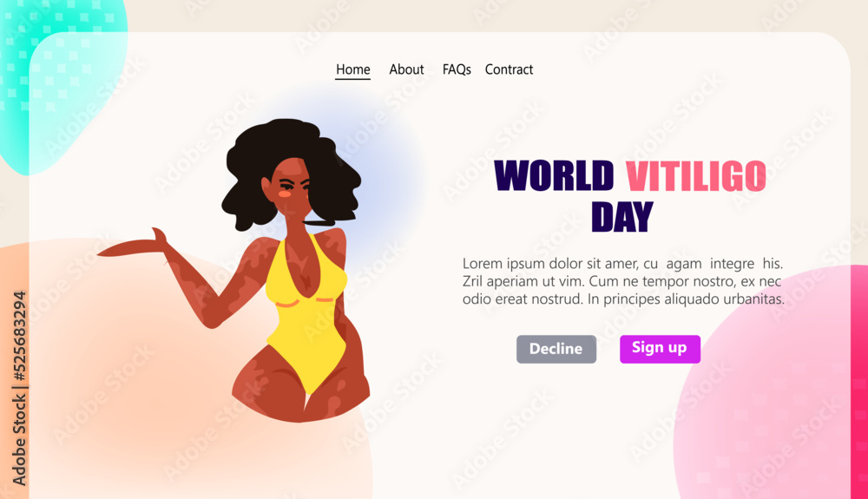The height and width of the screenshot is (499, 868).
Task: Click the Lorem ipsum paragraph text
Action: [x=623, y=281]
